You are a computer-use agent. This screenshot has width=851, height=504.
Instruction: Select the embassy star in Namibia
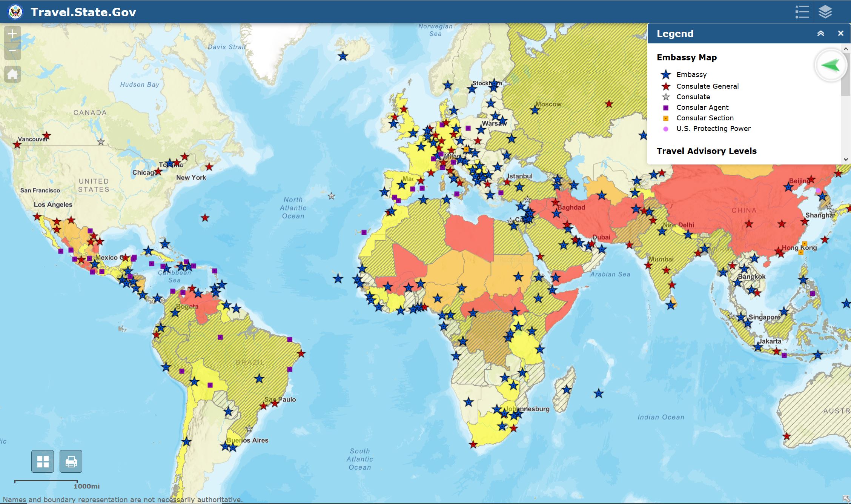[469, 402]
